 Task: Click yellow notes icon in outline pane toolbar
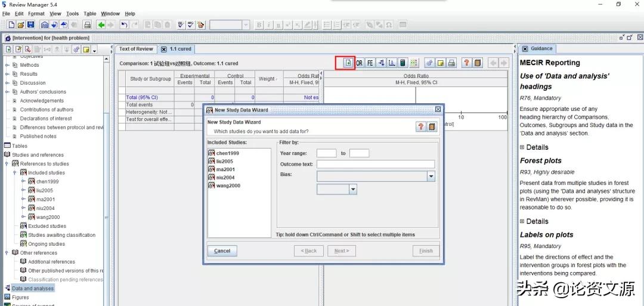86,50
